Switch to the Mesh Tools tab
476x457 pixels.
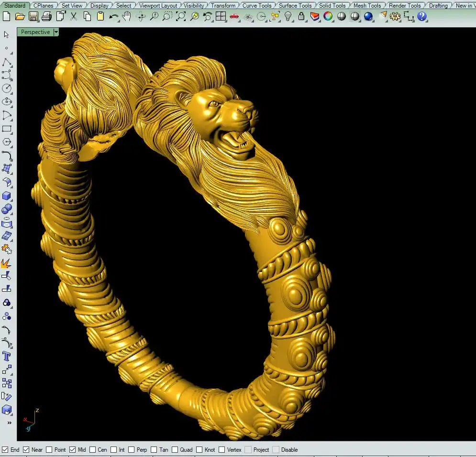point(367,6)
